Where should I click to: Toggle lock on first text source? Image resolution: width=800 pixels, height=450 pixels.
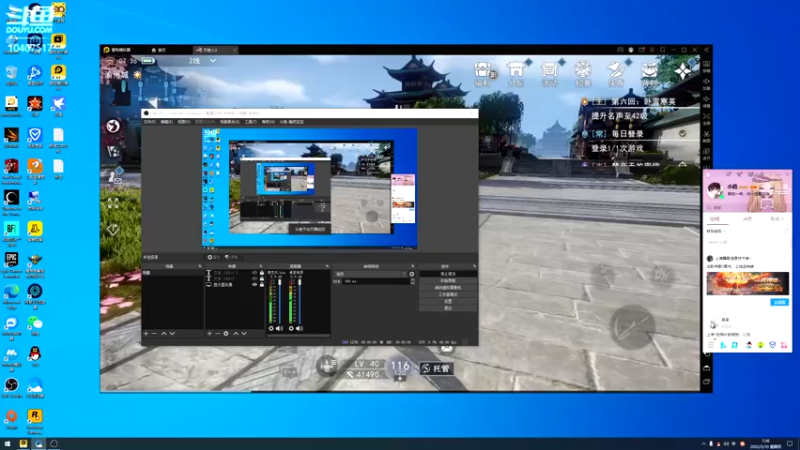point(262,273)
